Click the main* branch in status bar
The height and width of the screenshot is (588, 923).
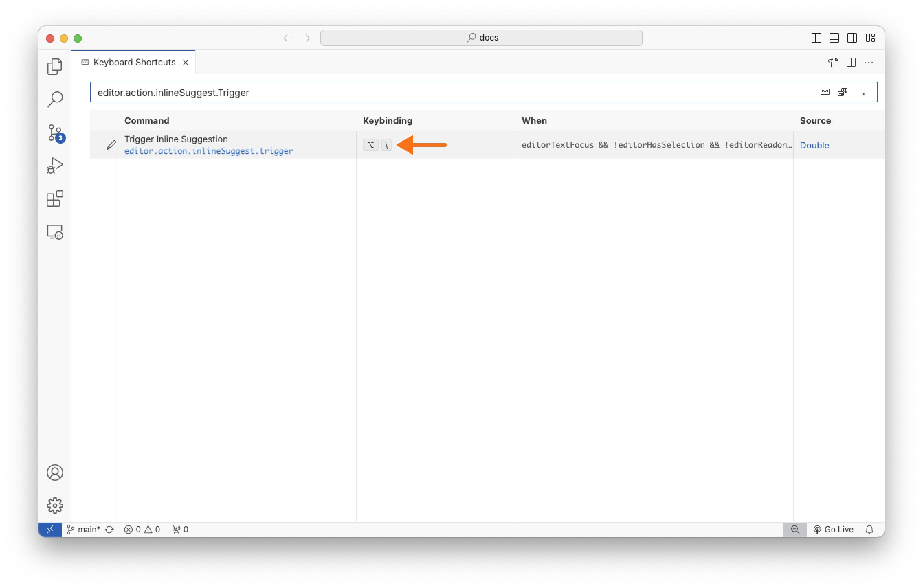[84, 529]
